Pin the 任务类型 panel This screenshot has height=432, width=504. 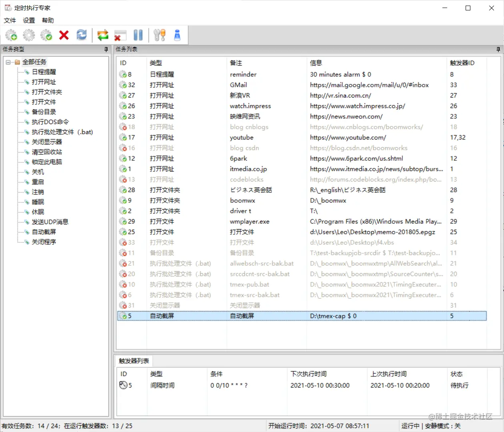106,49
